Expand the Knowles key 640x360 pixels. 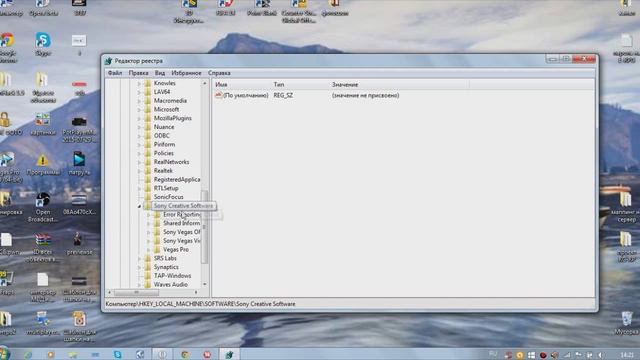pos(139,83)
